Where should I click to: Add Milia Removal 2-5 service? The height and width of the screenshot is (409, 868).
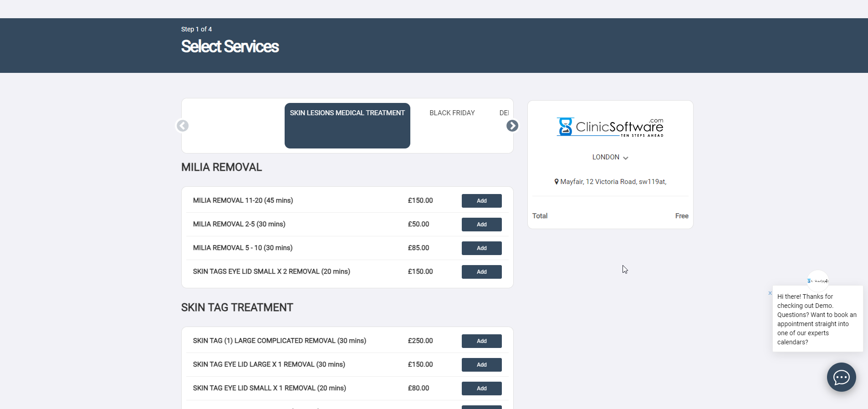pos(481,225)
